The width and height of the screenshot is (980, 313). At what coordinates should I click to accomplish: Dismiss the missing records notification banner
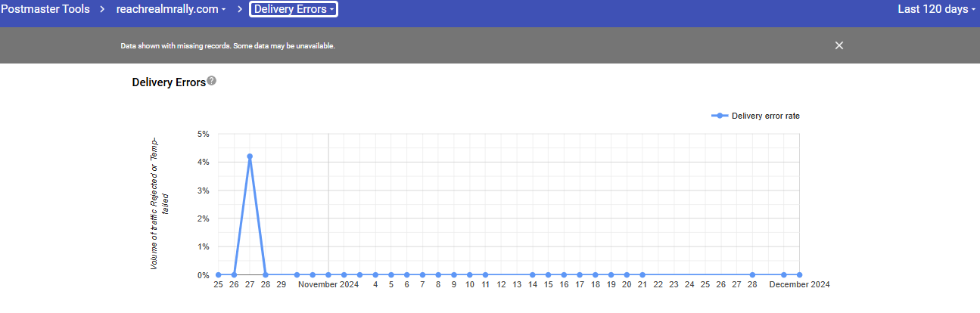tap(838, 45)
